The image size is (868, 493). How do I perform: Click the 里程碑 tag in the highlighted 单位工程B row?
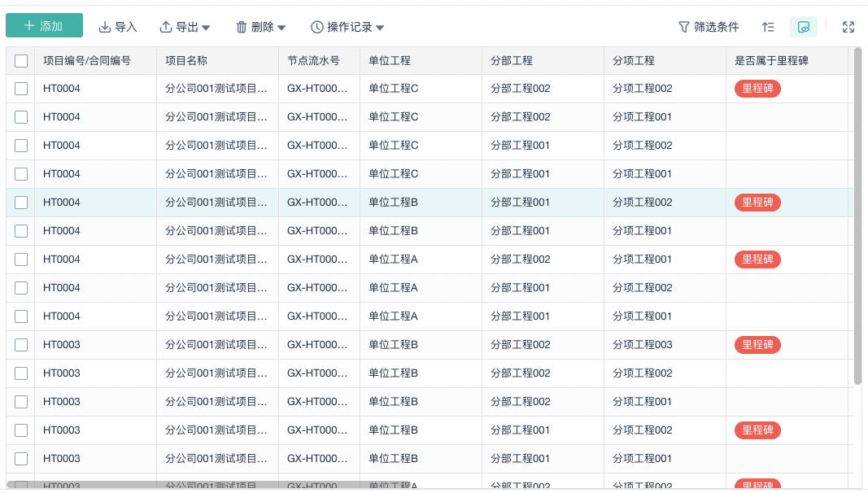pos(757,203)
